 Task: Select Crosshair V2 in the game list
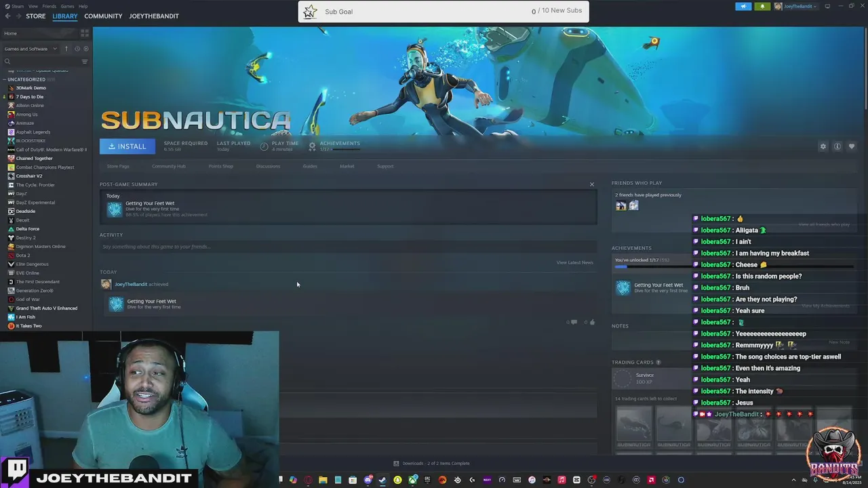tap(29, 176)
